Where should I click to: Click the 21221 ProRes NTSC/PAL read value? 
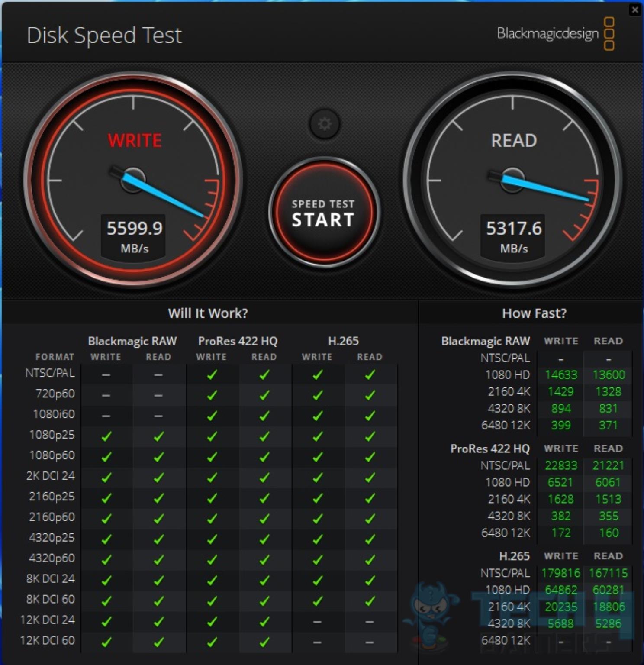[x=609, y=466]
